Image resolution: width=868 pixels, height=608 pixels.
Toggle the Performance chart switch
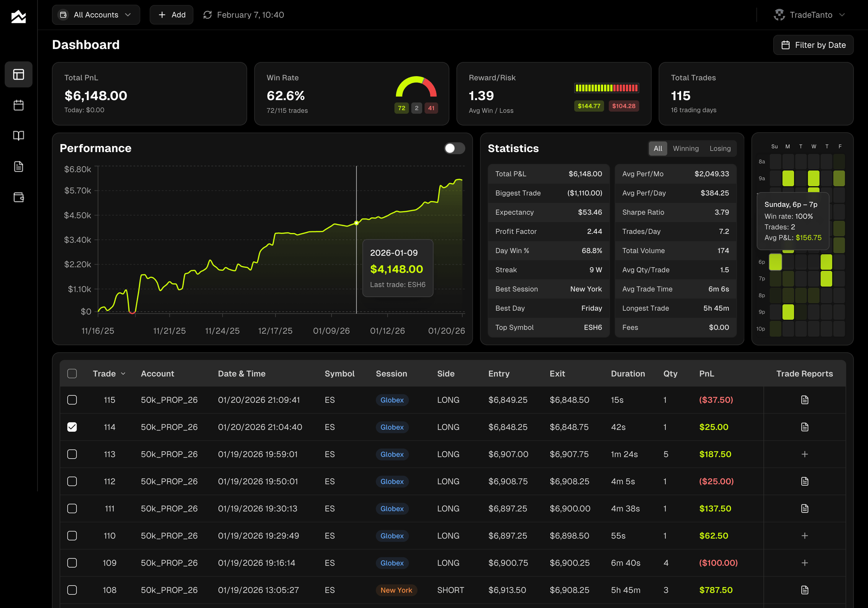tap(454, 148)
